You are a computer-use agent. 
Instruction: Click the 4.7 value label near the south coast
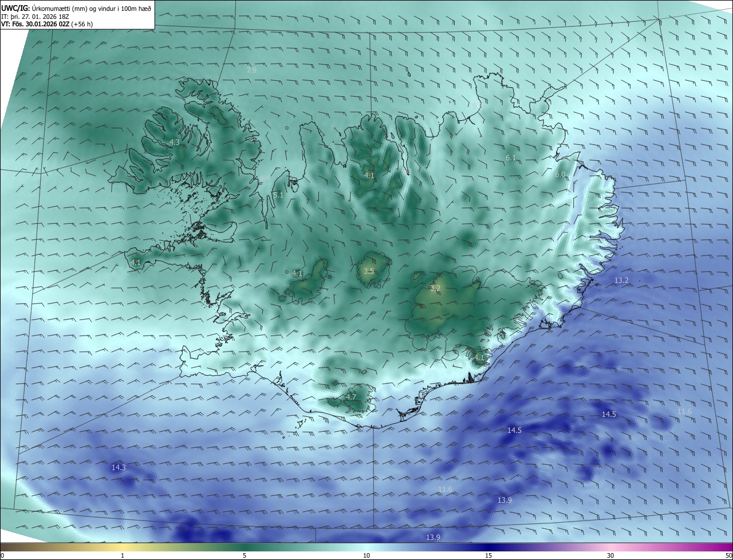[x=351, y=397]
